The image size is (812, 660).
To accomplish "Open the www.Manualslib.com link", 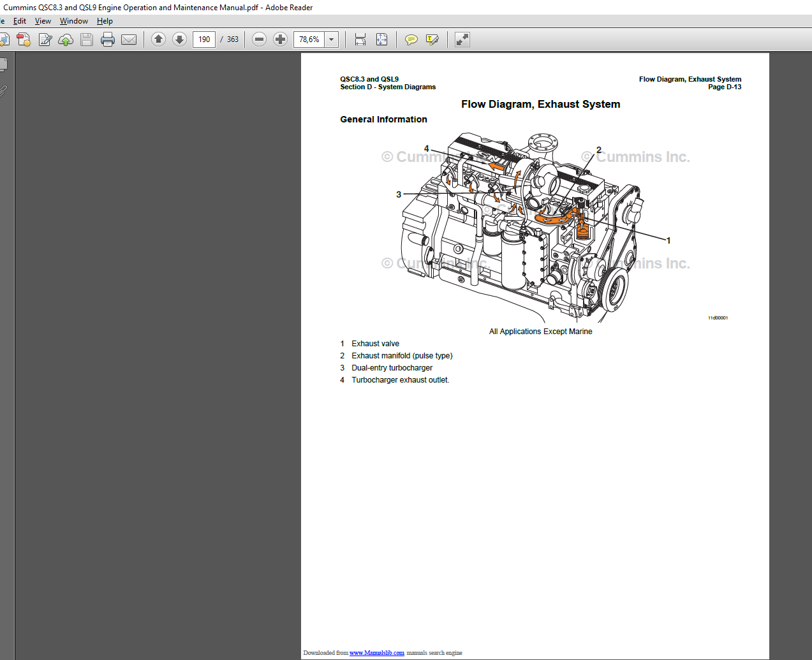I will [x=377, y=652].
